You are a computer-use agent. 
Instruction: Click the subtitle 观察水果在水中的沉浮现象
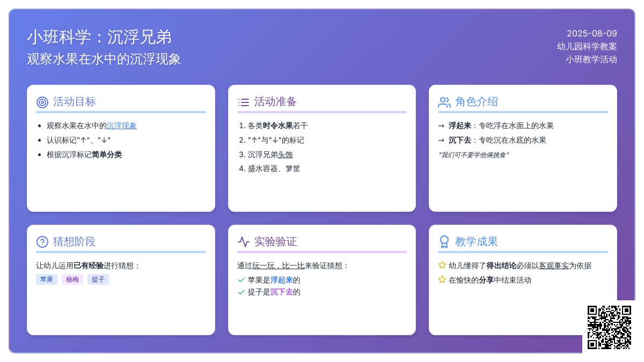coord(104,59)
